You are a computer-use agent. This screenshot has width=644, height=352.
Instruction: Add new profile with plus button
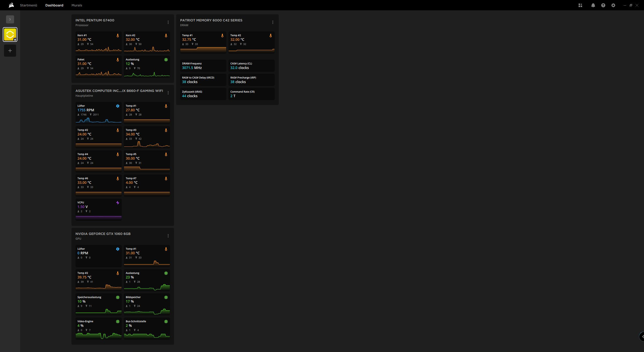click(10, 51)
